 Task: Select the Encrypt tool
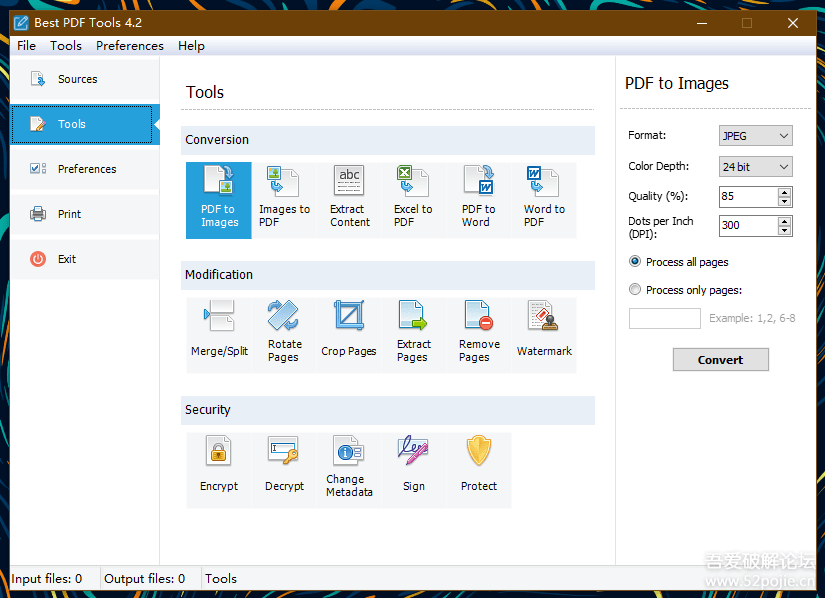(219, 470)
